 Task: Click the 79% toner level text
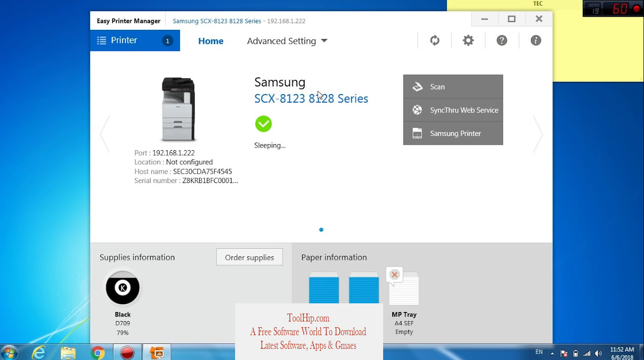coord(122,333)
